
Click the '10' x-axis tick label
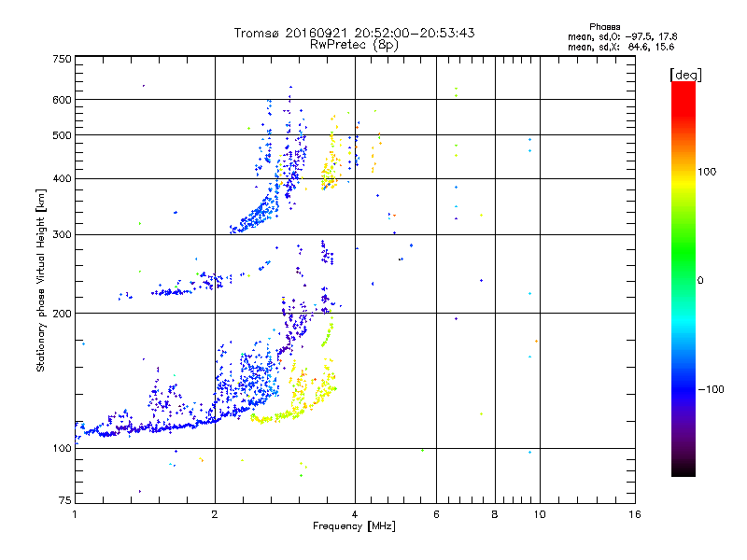pyautogui.click(x=540, y=514)
